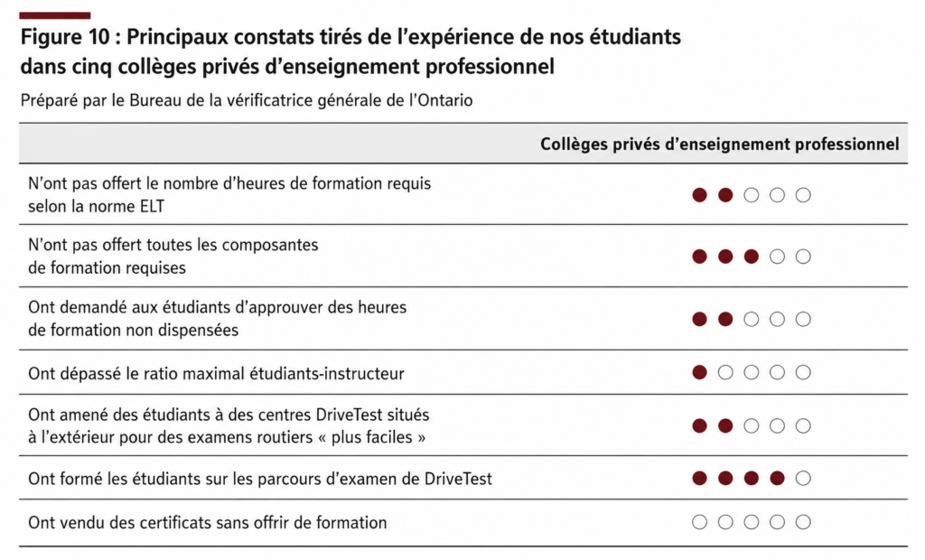Click second empty circle in ratio étudiants-instructeur row
Screen dimensions: 925x560
click(751, 372)
